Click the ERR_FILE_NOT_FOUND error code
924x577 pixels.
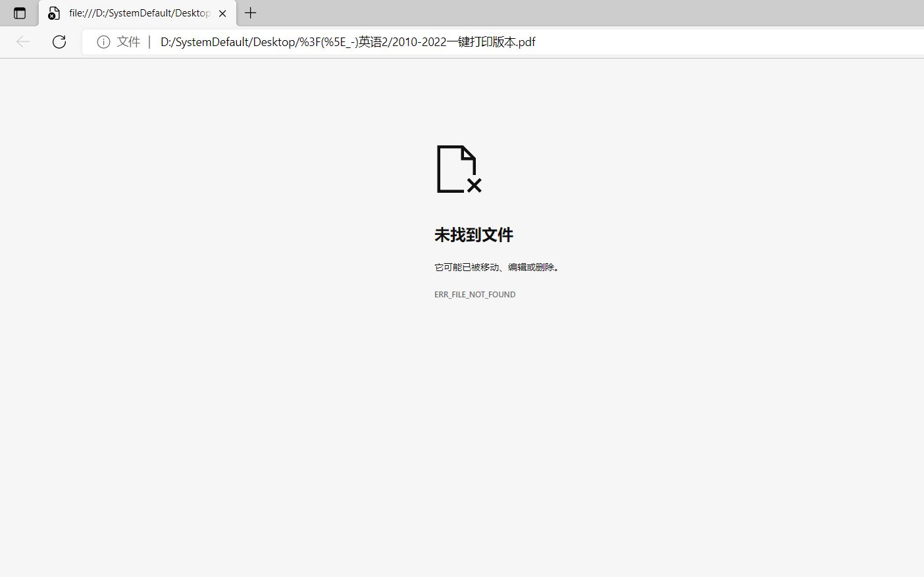(x=475, y=294)
